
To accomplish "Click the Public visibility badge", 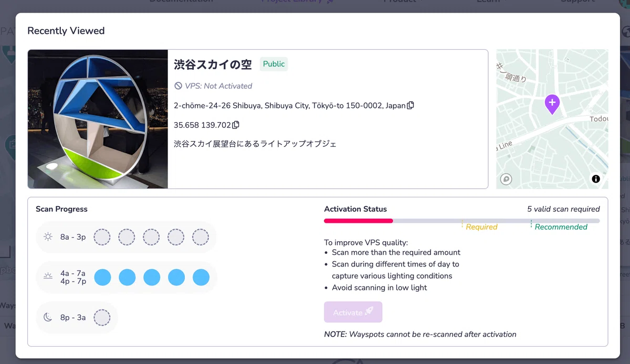I will 274,64.
